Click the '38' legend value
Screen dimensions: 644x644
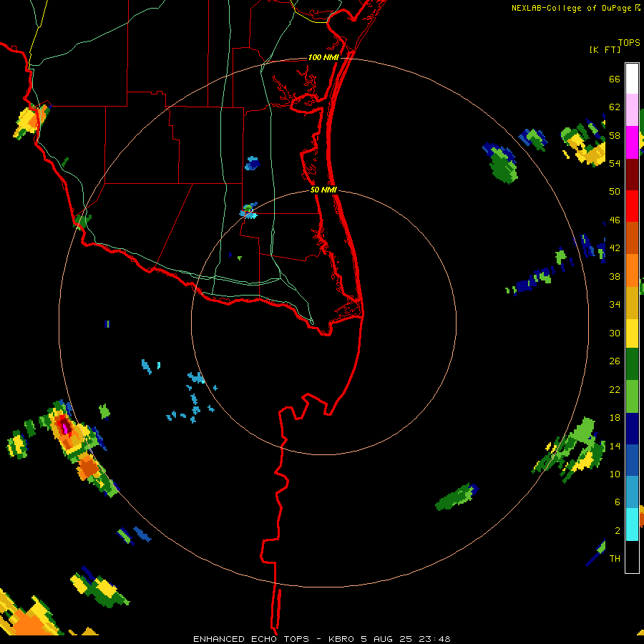click(615, 276)
